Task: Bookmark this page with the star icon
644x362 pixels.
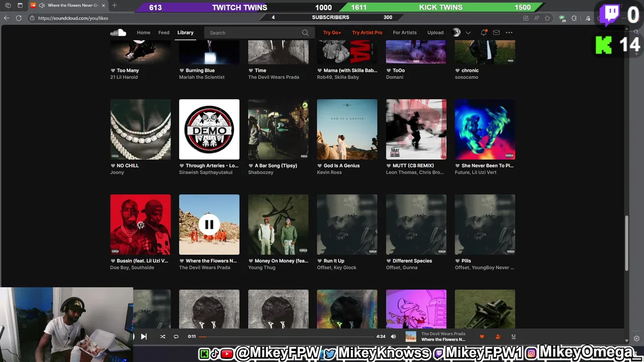Action: pyautogui.click(x=547, y=18)
